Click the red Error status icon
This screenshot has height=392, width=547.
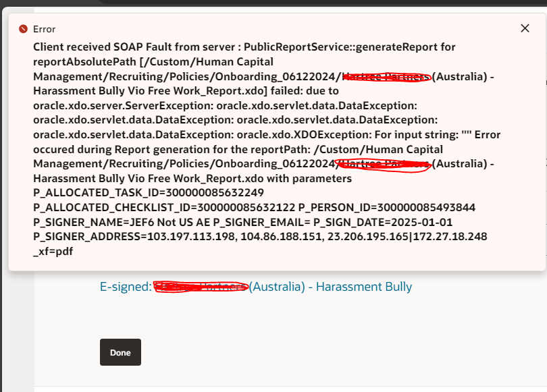(x=24, y=28)
